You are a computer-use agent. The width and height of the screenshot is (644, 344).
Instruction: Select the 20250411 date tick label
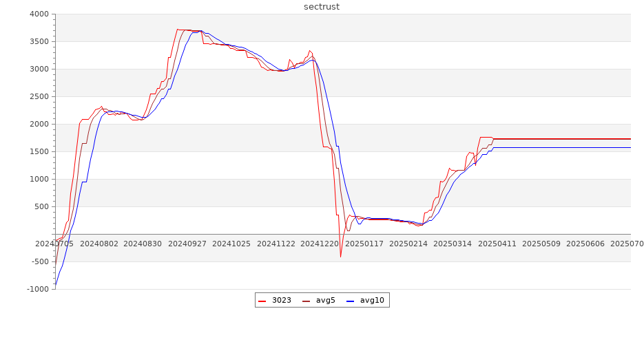click(x=497, y=244)
